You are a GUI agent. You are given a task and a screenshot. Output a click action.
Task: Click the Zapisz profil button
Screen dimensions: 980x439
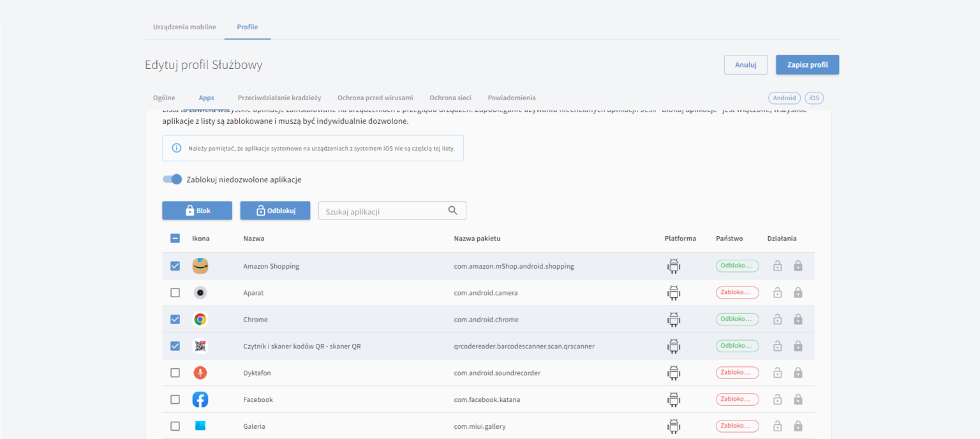tap(807, 64)
